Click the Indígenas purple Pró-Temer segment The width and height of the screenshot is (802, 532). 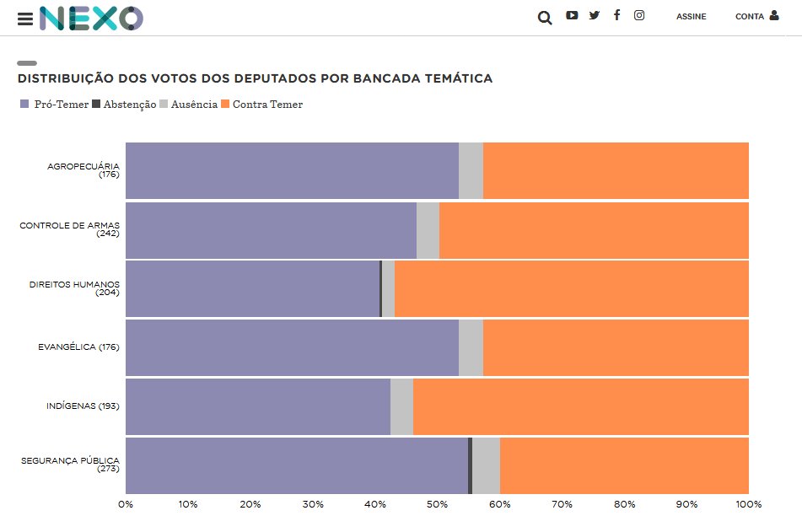click(257, 406)
